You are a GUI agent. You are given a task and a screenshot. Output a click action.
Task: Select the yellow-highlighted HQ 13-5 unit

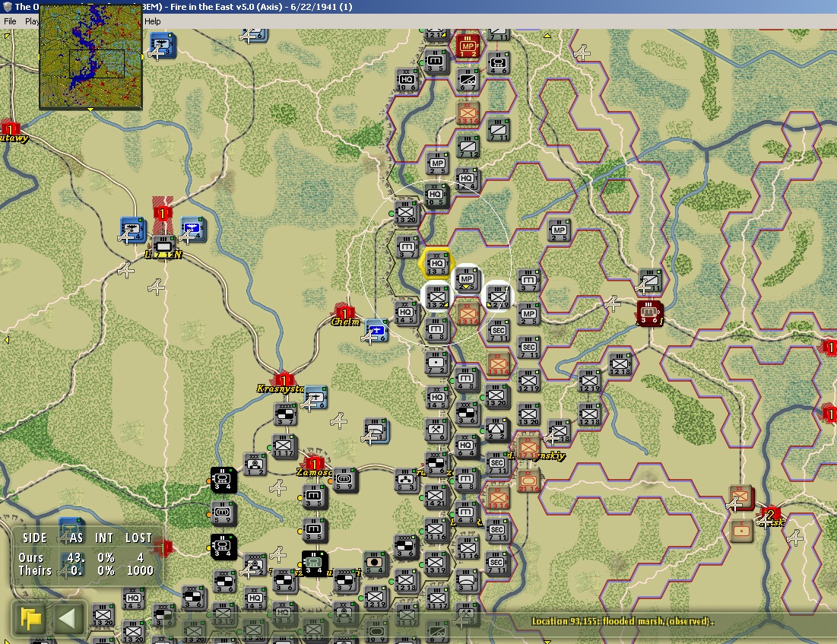[x=436, y=264]
